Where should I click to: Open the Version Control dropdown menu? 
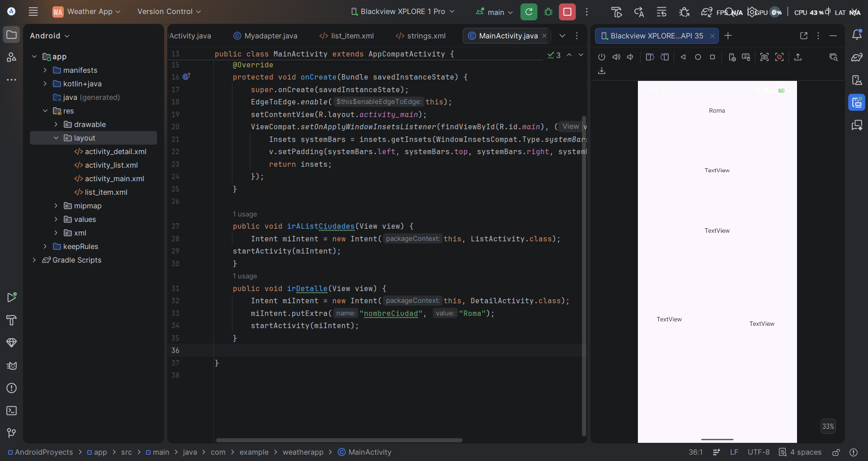pyautogui.click(x=169, y=12)
